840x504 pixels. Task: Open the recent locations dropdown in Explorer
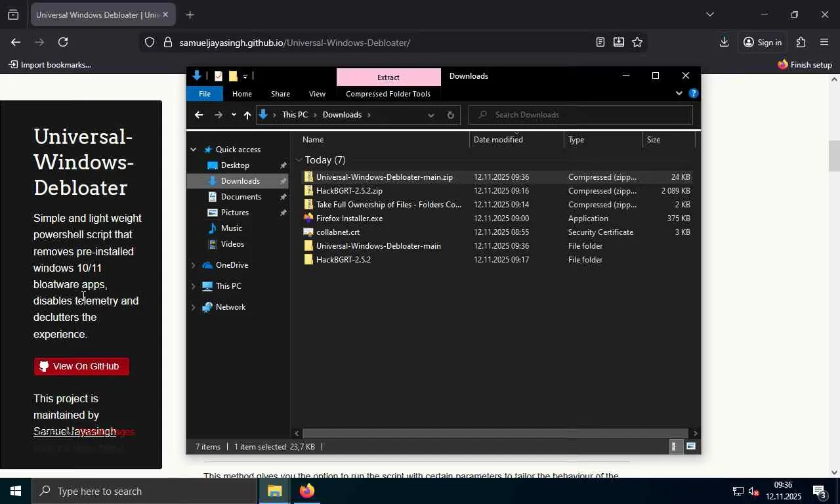(x=234, y=115)
